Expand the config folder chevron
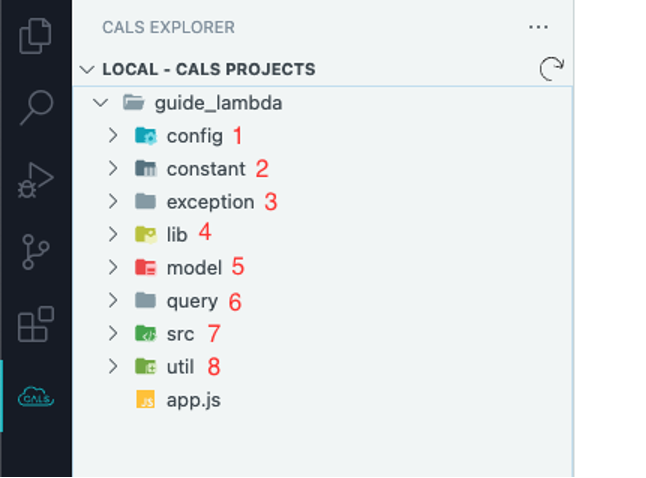Image resolution: width=646 pixels, height=478 pixels. (x=113, y=135)
